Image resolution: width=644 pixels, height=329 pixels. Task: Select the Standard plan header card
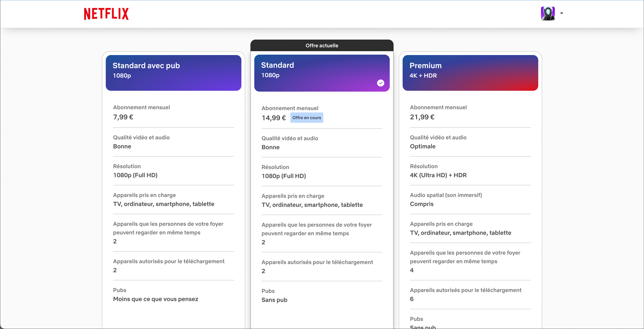322,73
